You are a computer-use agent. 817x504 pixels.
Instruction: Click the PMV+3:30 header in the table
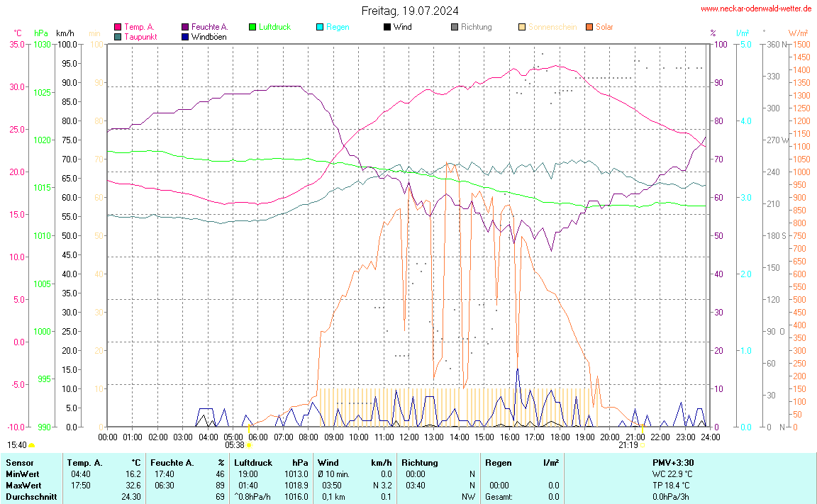click(672, 462)
